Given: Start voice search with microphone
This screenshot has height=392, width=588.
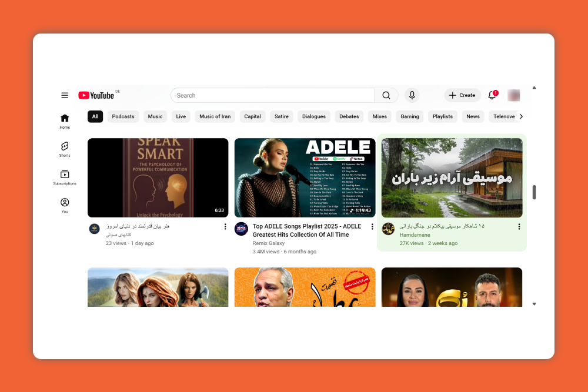Looking at the screenshot, I should (412, 95).
